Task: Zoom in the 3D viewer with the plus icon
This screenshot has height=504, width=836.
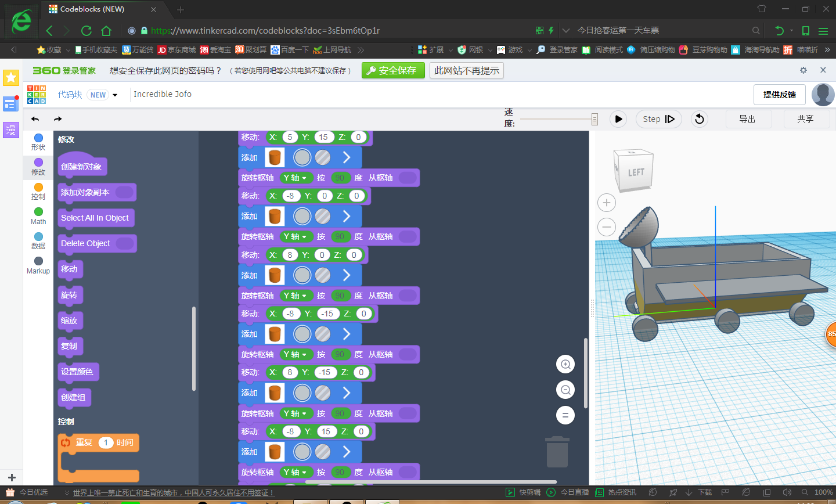Action: pos(607,203)
